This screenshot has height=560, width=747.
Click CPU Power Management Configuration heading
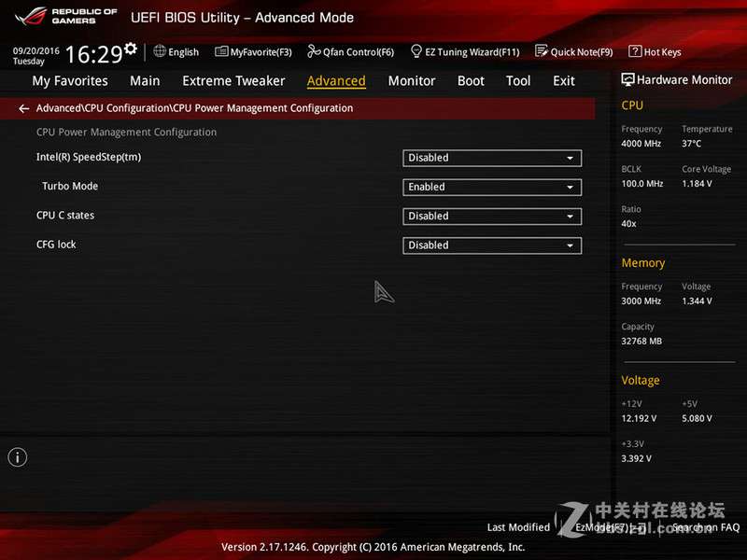coord(126,132)
